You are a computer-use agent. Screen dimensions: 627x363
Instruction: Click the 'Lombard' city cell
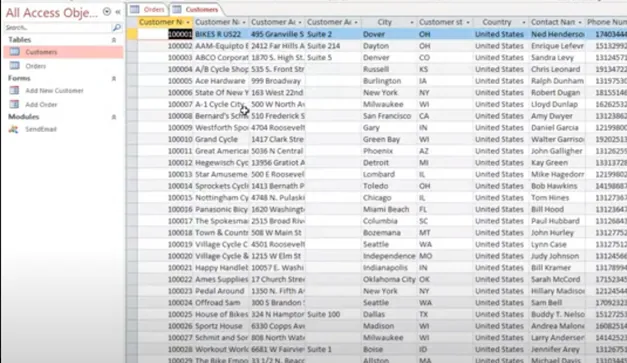coord(389,174)
